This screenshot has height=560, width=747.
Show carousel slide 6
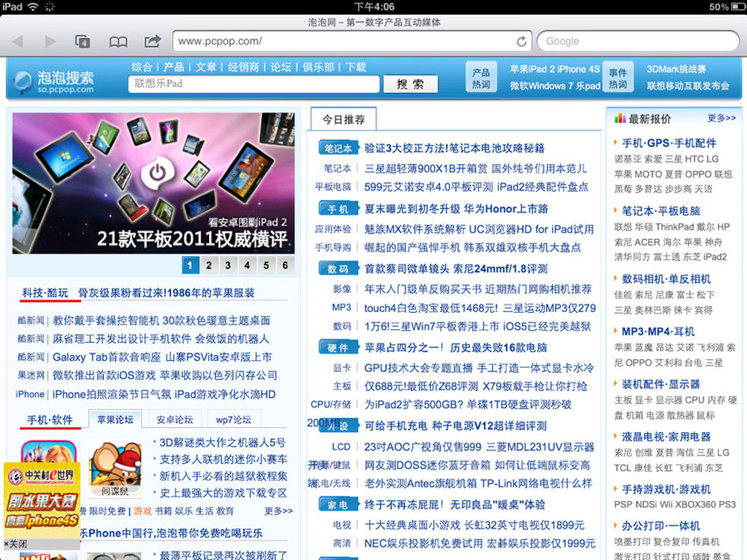(285, 265)
